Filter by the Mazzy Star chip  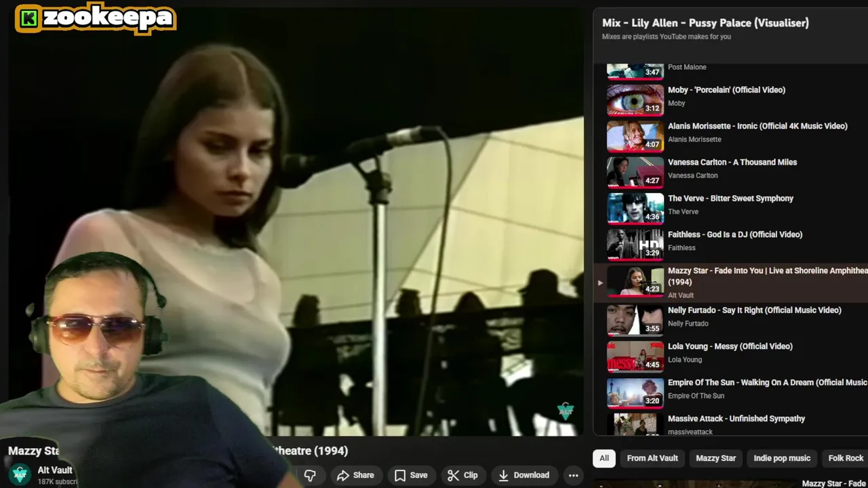pos(715,458)
